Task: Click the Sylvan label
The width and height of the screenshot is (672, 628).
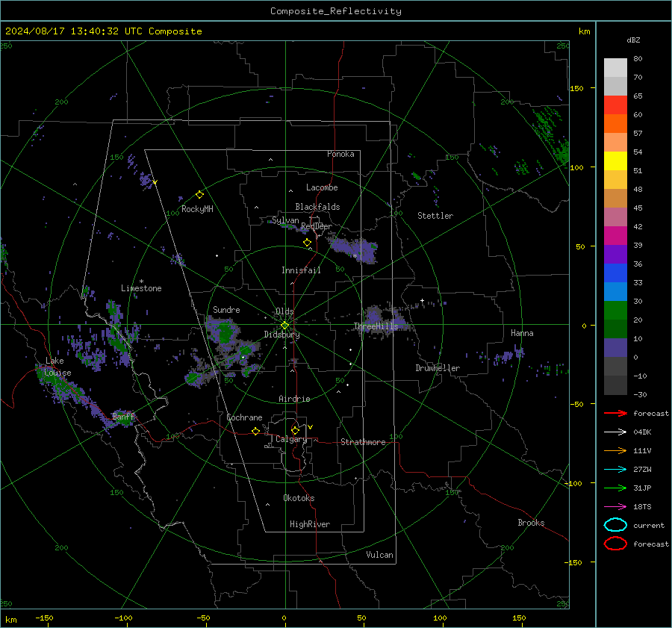Action: pos(285,220)
